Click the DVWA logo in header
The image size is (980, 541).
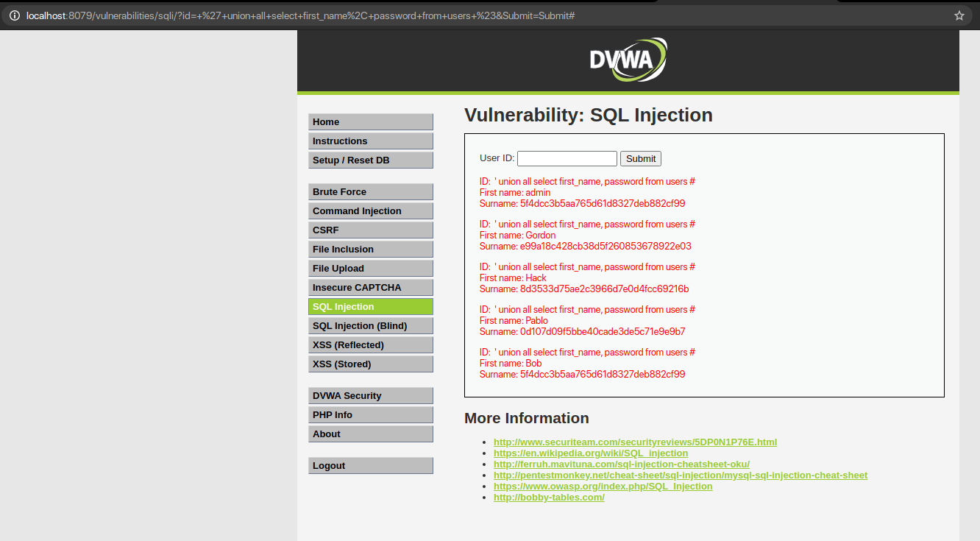[x=628, y=60]
